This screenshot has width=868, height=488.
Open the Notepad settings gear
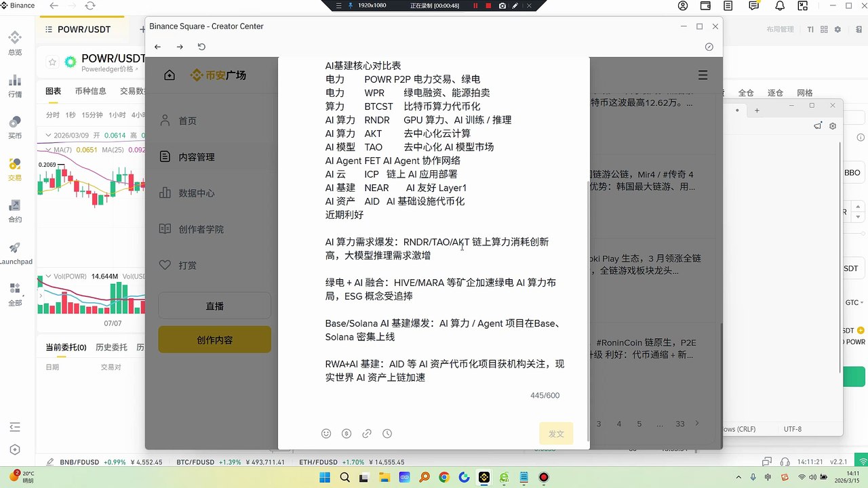[x=833, y=126]
